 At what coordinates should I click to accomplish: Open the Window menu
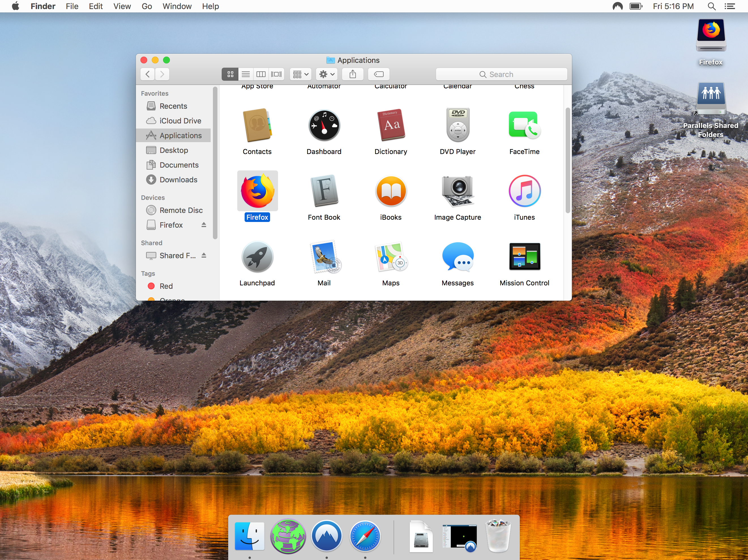click(x=177, y=6)
